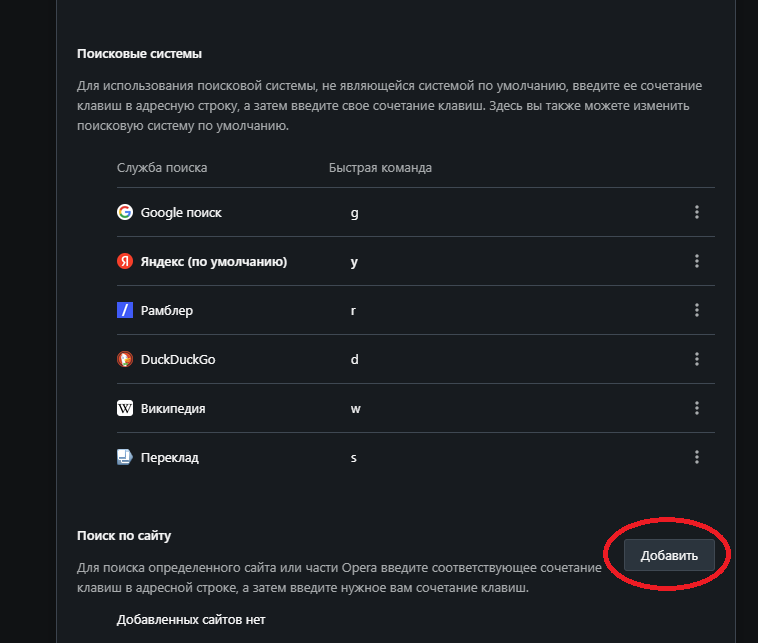
Task: Click the Wikipedia W icon
Action: coord(125,408)
